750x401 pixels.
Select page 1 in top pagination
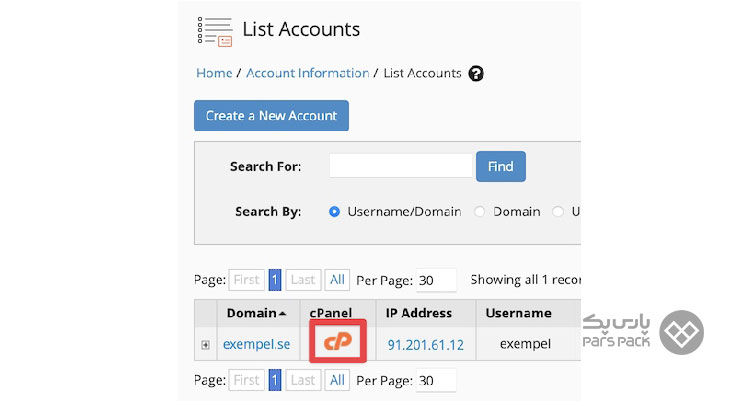coord(275,280)
